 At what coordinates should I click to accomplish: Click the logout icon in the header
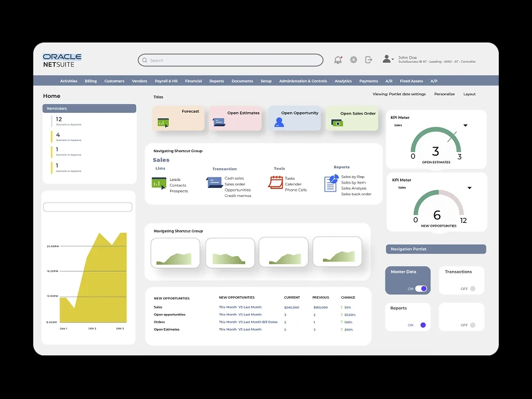tap(368, 60)
